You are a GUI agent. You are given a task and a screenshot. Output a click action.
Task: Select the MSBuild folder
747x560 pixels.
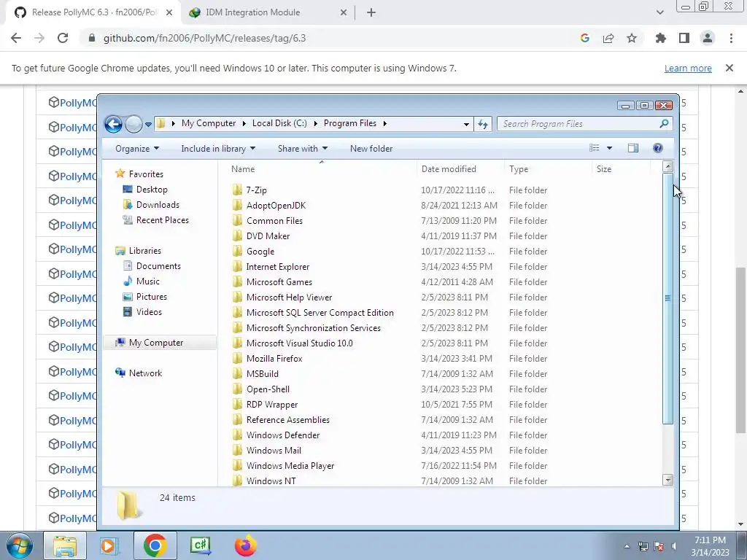tap(262, 374)
